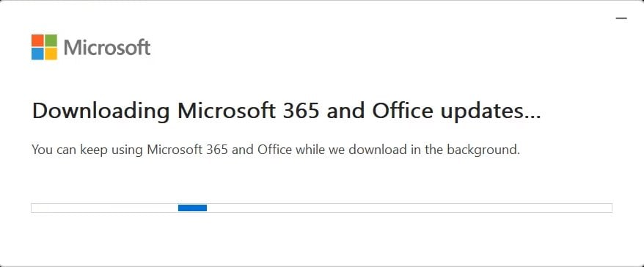Click the blue moving progress indicator block
This screenshot has height=267, width=644.
[x=192, y=208]
